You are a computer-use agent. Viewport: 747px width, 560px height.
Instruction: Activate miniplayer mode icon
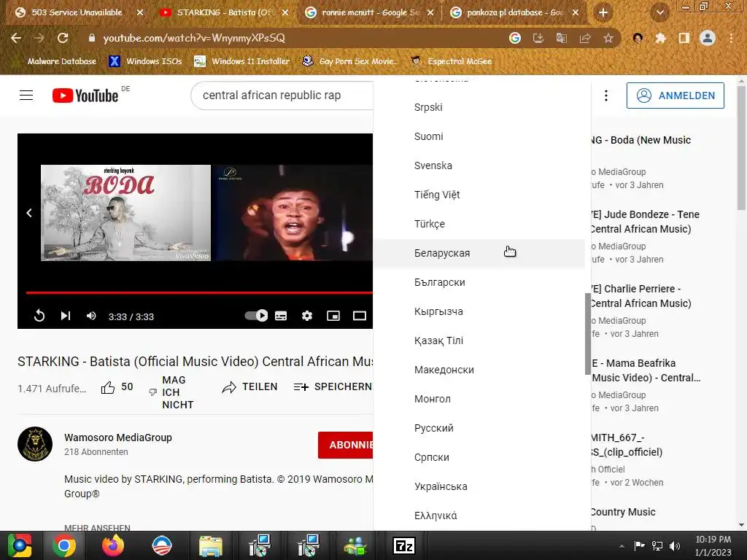(x=333, y=316)
